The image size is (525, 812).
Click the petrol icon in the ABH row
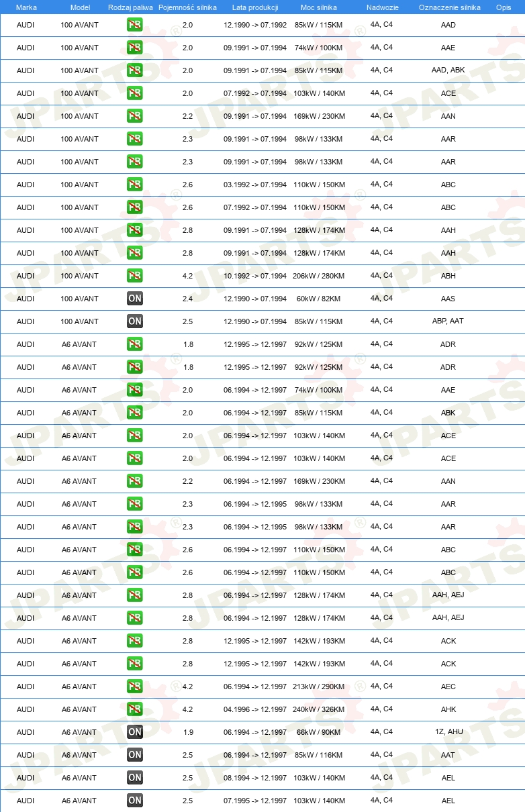(135, 276)
